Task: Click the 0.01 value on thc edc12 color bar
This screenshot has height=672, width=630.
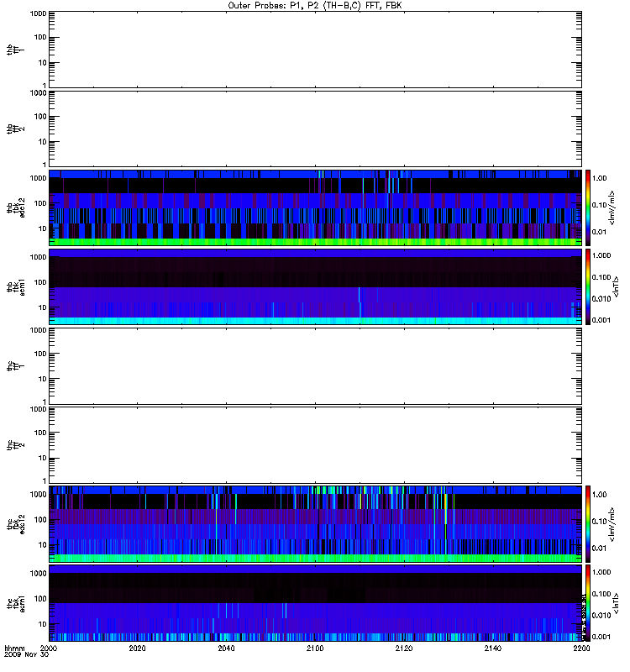Action: point(599,549)
